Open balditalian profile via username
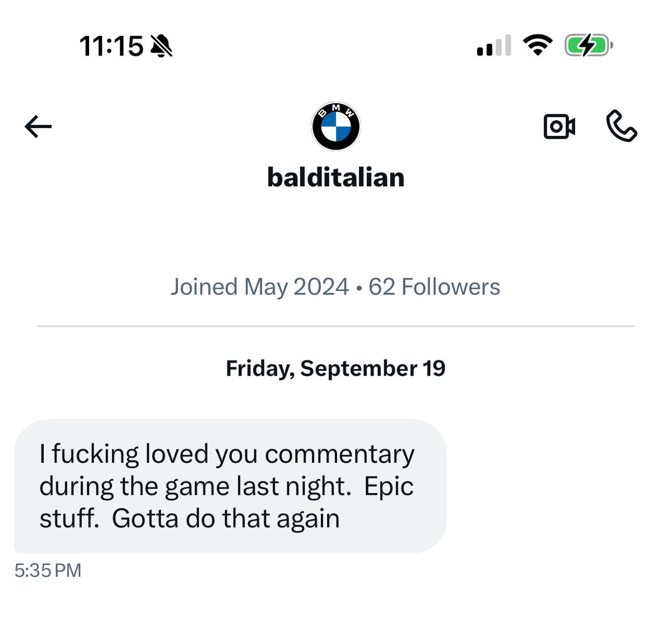The width and height of the screenshot is (672, 619). pyautogui.click(x=335, y=177)
